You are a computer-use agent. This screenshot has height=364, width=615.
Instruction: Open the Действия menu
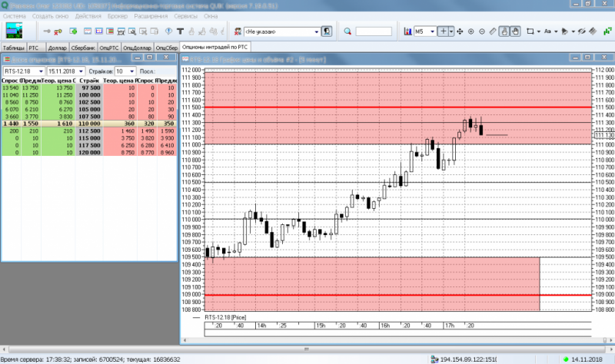point(88,16)
